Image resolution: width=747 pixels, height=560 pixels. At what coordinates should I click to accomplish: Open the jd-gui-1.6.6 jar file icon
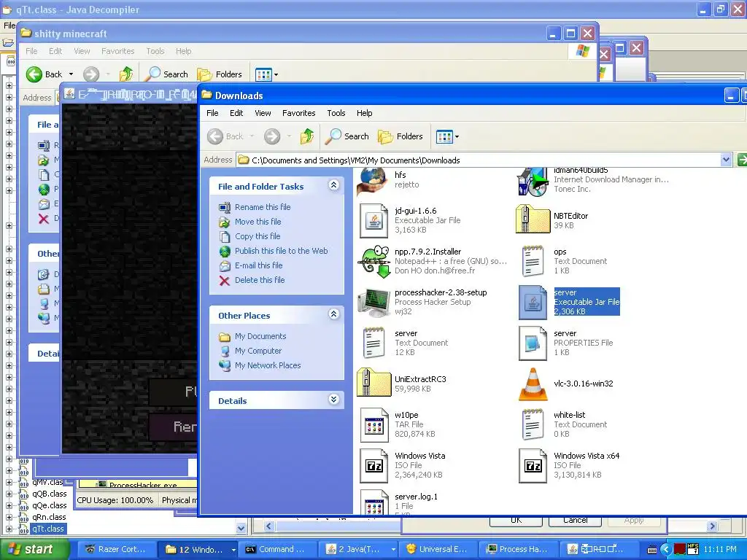click(373, 220)
